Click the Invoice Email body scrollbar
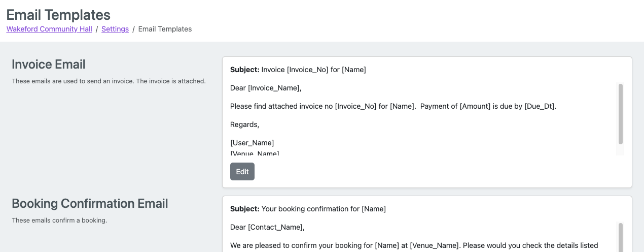Screen dimensions: 644x252 [621, 114]
